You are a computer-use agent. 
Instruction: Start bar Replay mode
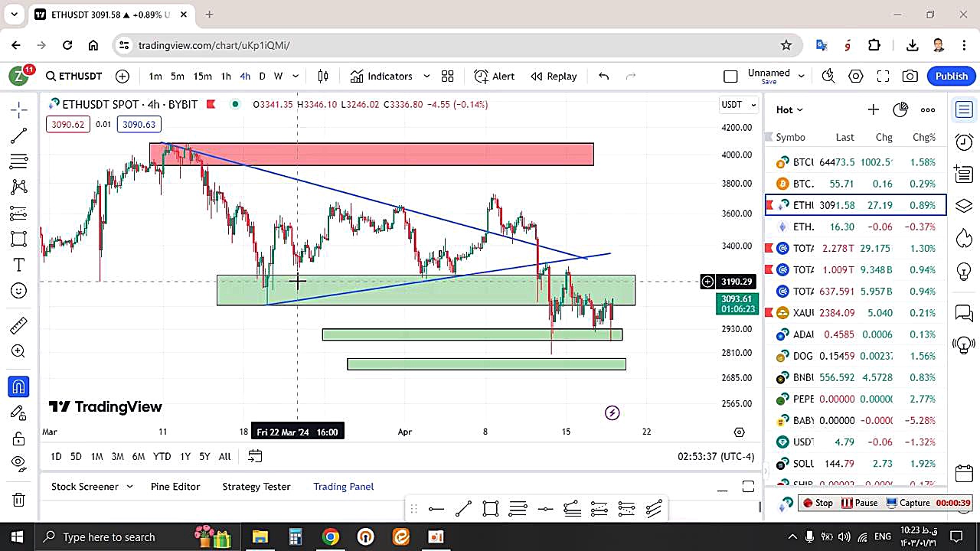click(x=554, y=76)
